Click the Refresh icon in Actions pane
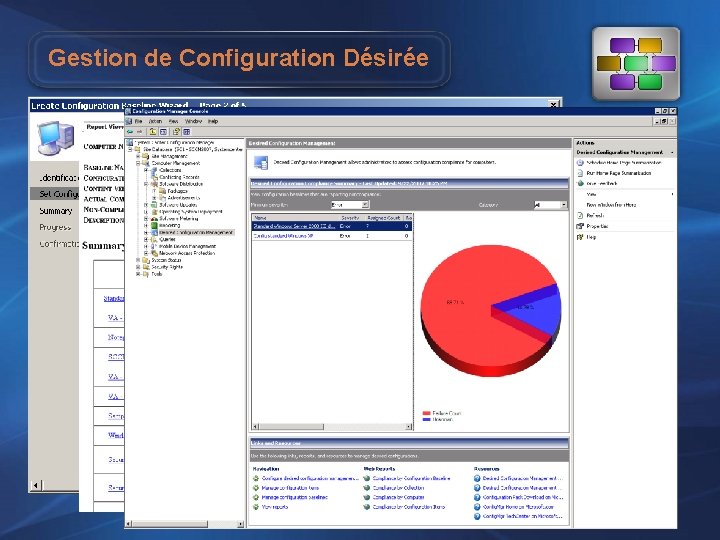This screenshot has height=540, width=720. tap(580, 215)
